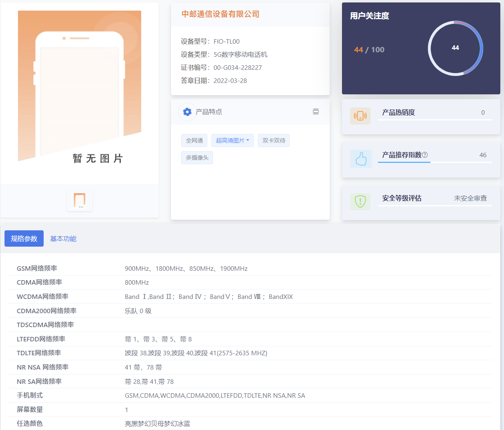Switch to the 规格参数 tab

pyautogui.click(x=24, y=238)
